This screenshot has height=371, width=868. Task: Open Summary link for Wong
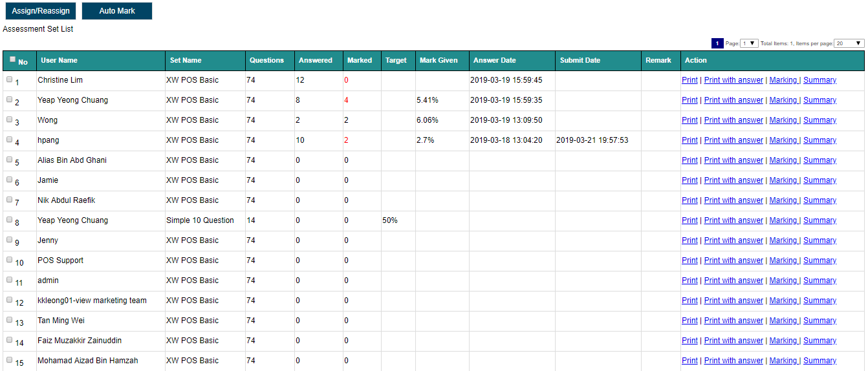point(819,120)
